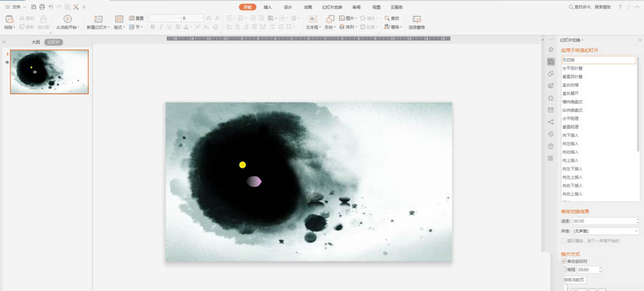Click the Picture (图片) insert icon
Screen dimensions: 644x291
(342, 19)
